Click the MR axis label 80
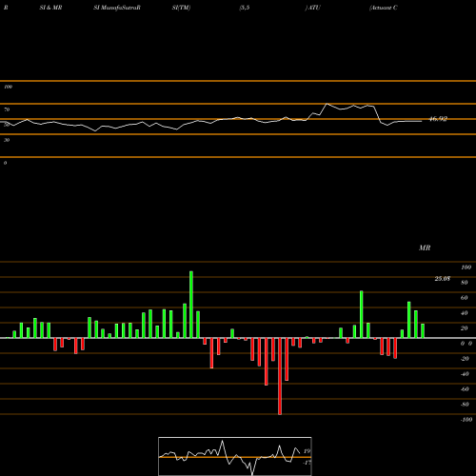476x476 pixels. pyautogui.click(x=465, y=283)
